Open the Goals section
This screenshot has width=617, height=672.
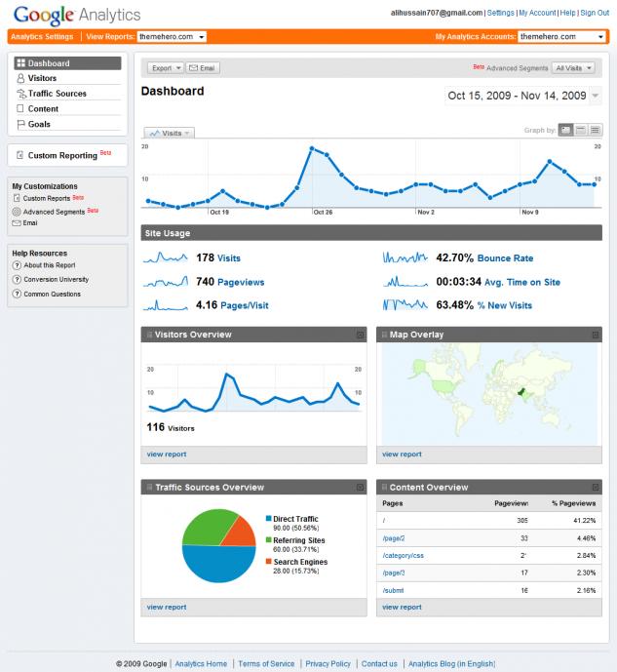[39, 124]
